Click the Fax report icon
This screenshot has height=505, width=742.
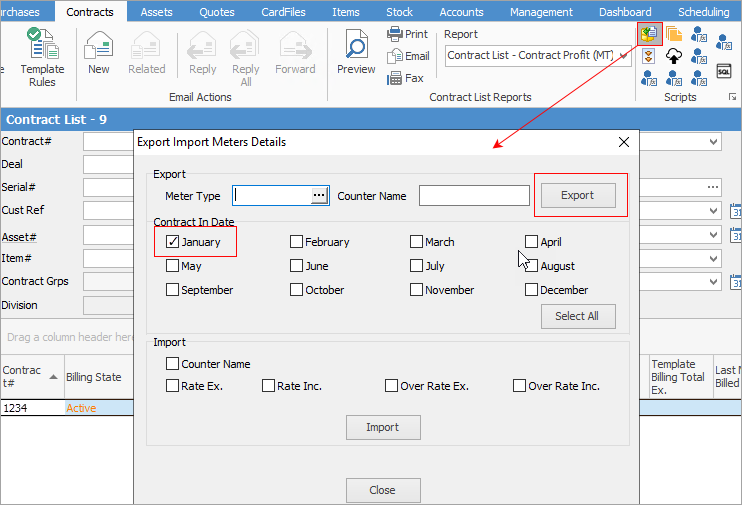pos(406,78)
